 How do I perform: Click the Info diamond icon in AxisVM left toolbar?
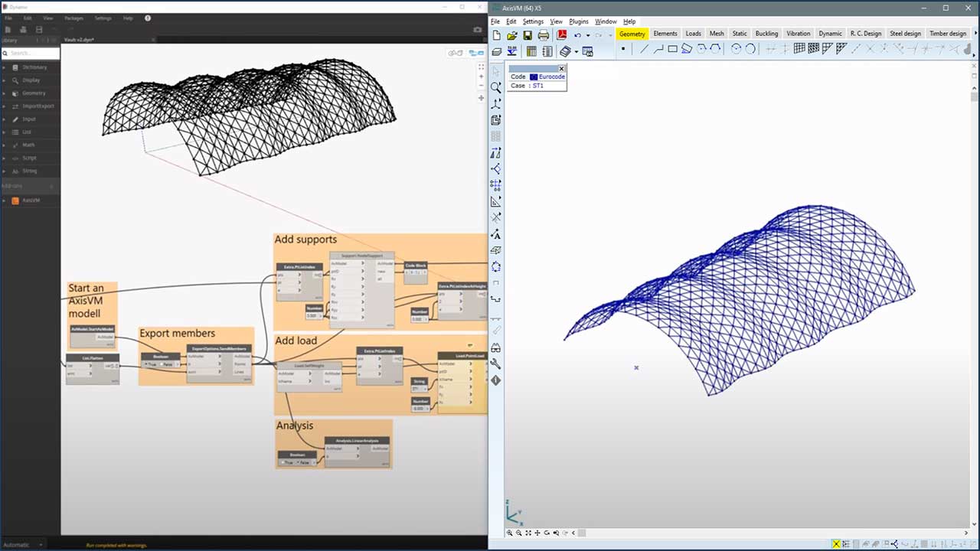click(496, 380)
